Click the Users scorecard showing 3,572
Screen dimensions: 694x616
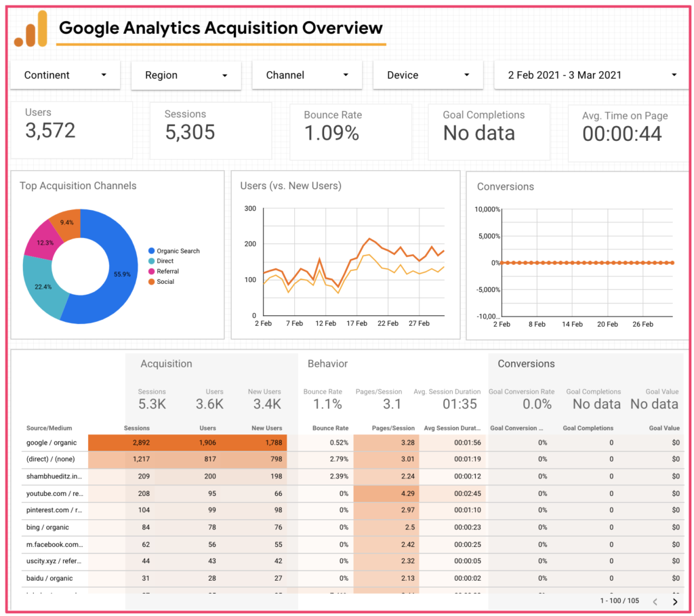(x=72, y=130)
